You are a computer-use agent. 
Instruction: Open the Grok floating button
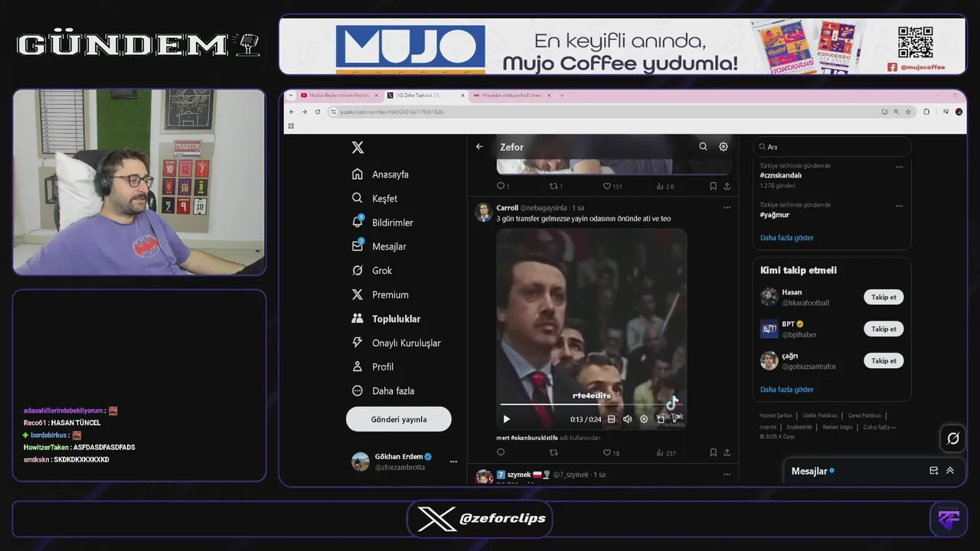pyautogui.click(x=953, y=439)
